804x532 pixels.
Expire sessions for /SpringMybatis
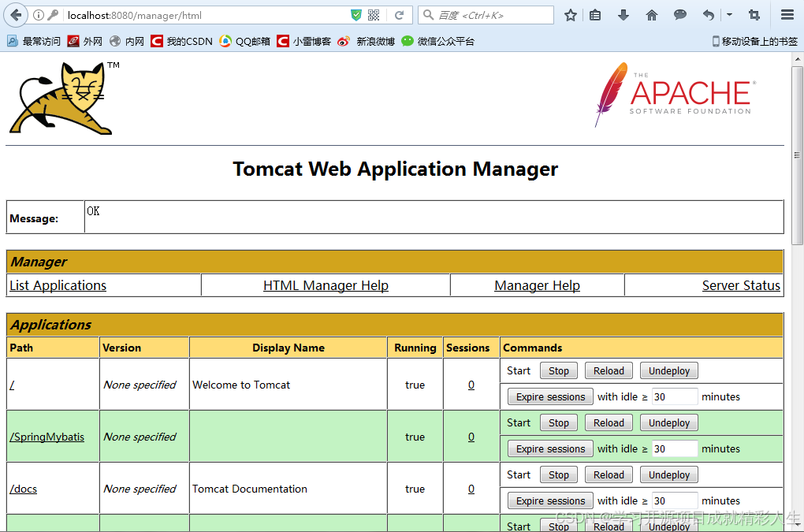[x=550, y=449]
